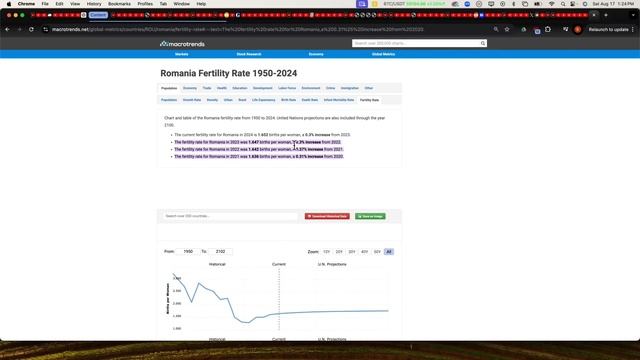640x360 pixels.
Task: Select the Trade category tab
Action: [207, 88]
